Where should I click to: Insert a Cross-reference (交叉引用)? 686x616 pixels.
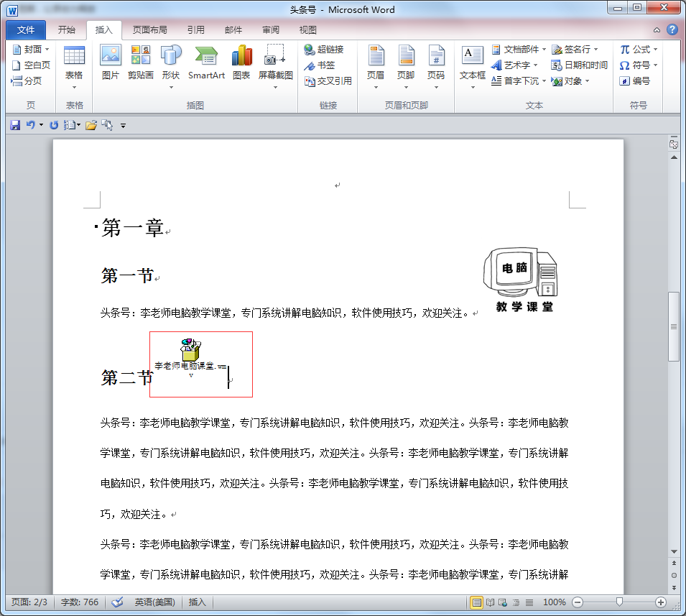328,81
